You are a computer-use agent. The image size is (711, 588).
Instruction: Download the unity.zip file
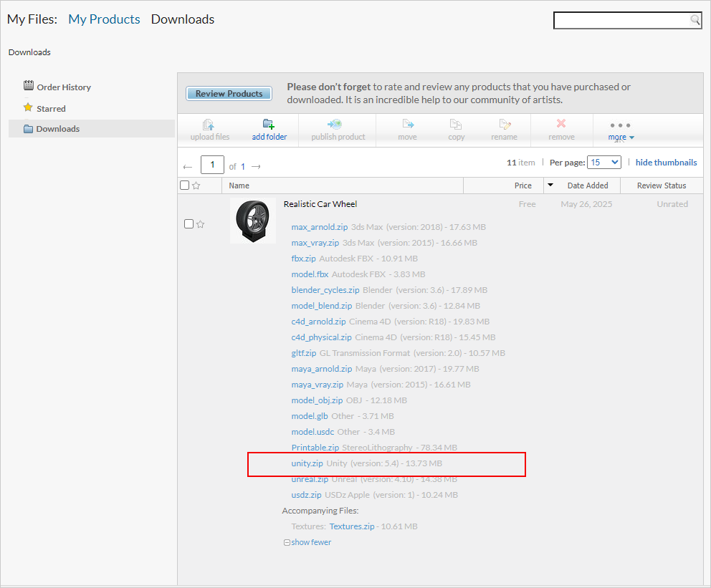[x=307, y=463]
